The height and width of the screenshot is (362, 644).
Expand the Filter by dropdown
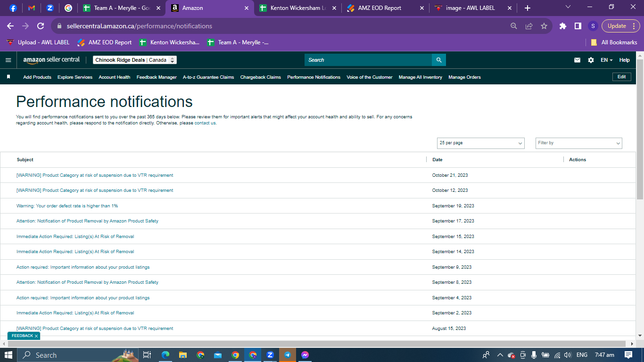point(579,143)
